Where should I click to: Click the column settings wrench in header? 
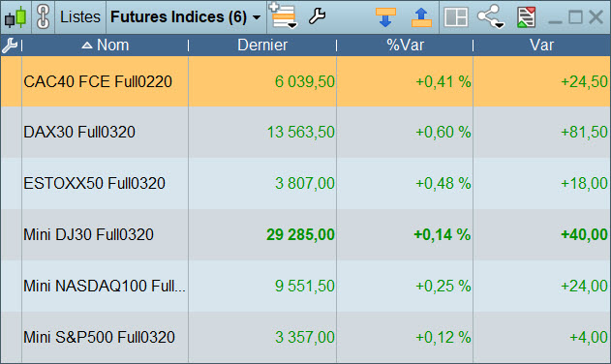point(10,45)
